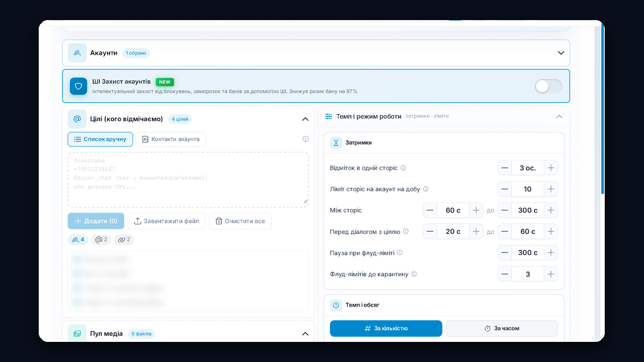Open info icon for Пауза при флуд-ліміті
Screen dimensions: 644x362
[x=400, y=253]
